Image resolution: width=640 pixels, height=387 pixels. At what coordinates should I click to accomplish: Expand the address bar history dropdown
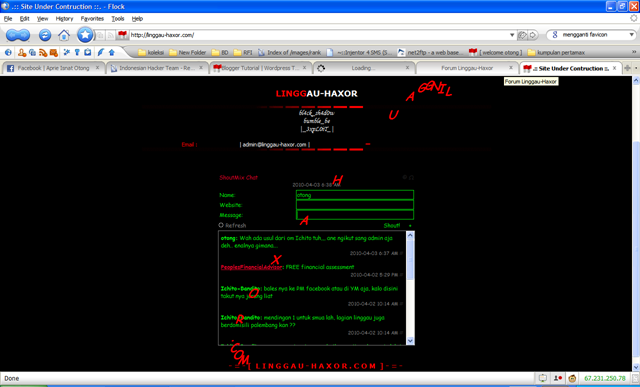point(512,35)
